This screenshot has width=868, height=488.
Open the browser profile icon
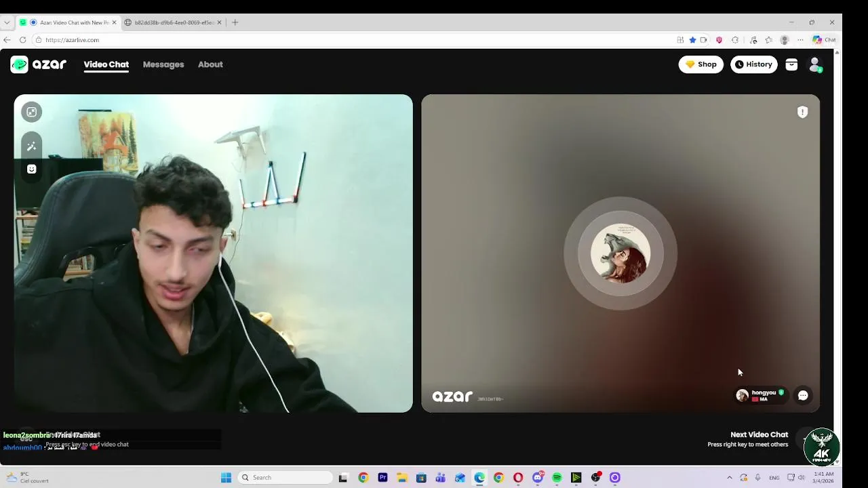click(785, 40)
